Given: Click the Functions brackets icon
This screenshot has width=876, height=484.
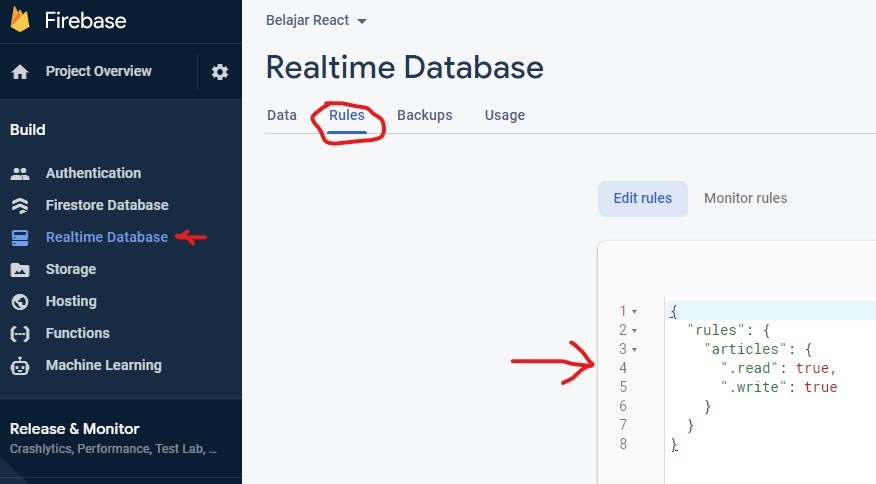Looking at the screenshot, I should (x=20, y=333).
